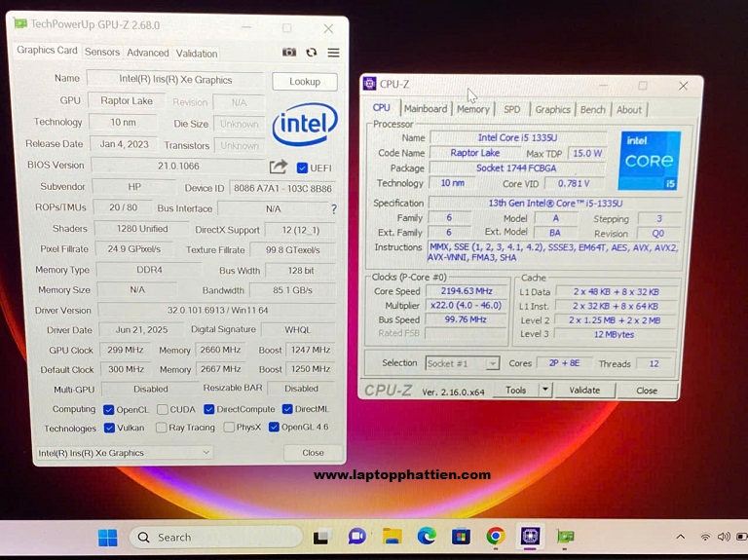This screenshot has height=560, width=748.
Task: Click the Validate button in CPU-Z
Action: 584,391
